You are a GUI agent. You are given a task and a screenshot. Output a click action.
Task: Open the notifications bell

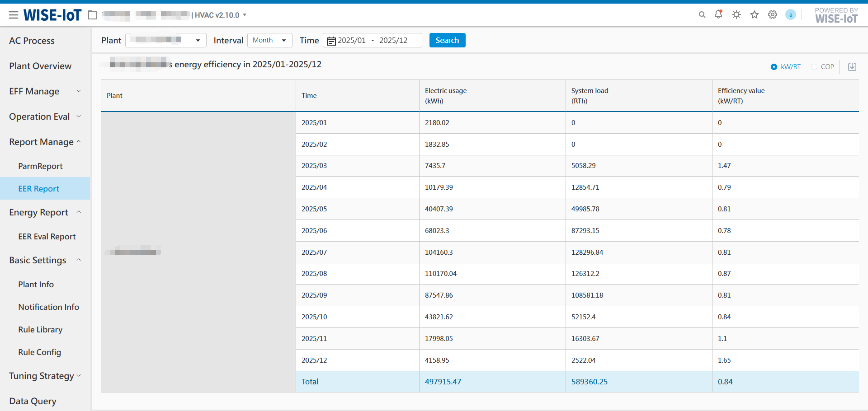[718, 14]
